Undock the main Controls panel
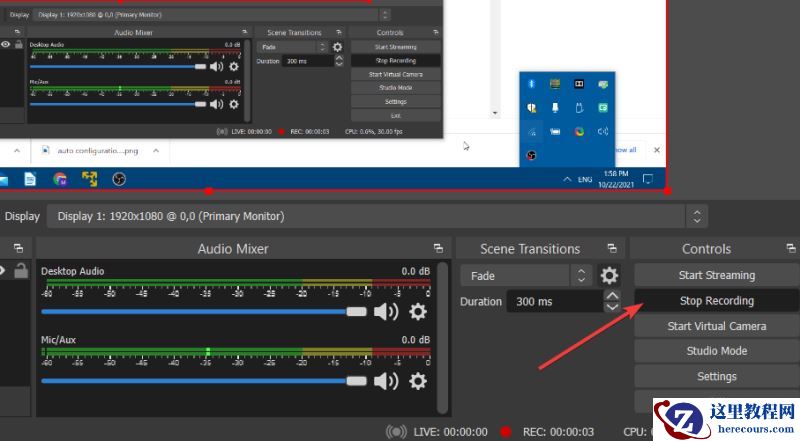Screen dimensions: 800x441 click(x=791, y=249)
